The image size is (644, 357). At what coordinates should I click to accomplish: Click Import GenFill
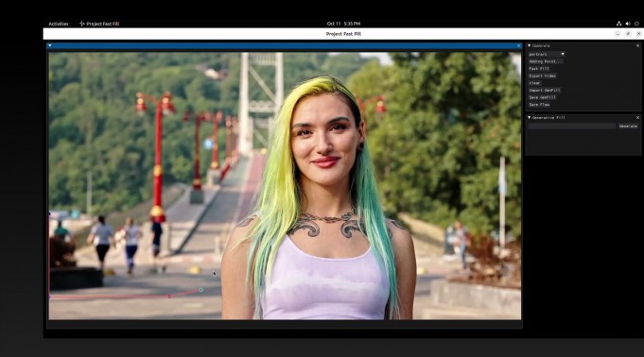coord(544,91)
